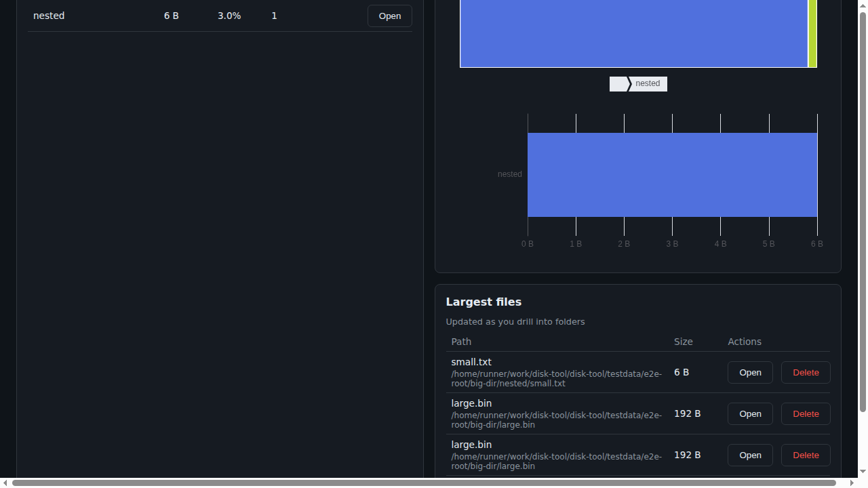Click the Largest files heading
Image resolution: width=868 pixels, height=488 pixels.
[x=484, y=302]
